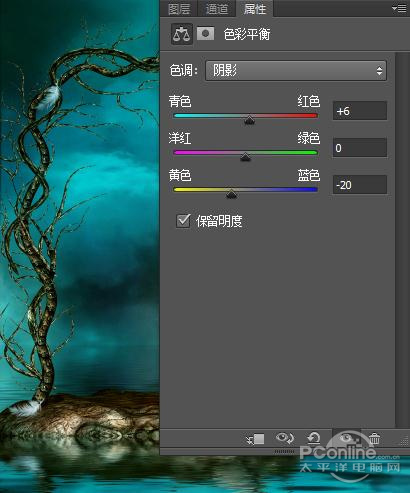
Task: Click the 黄色-蓝色 slider handle
Action: (231, 194)
